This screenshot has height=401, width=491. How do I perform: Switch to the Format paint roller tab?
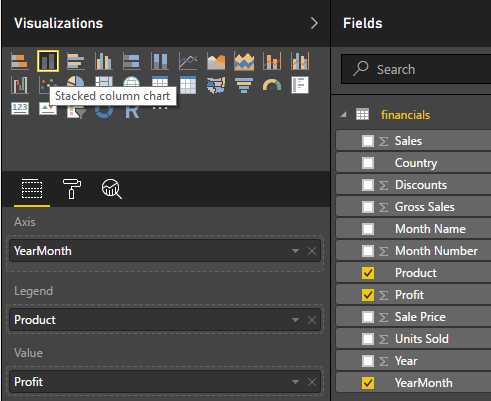click(x=72, y=189)
